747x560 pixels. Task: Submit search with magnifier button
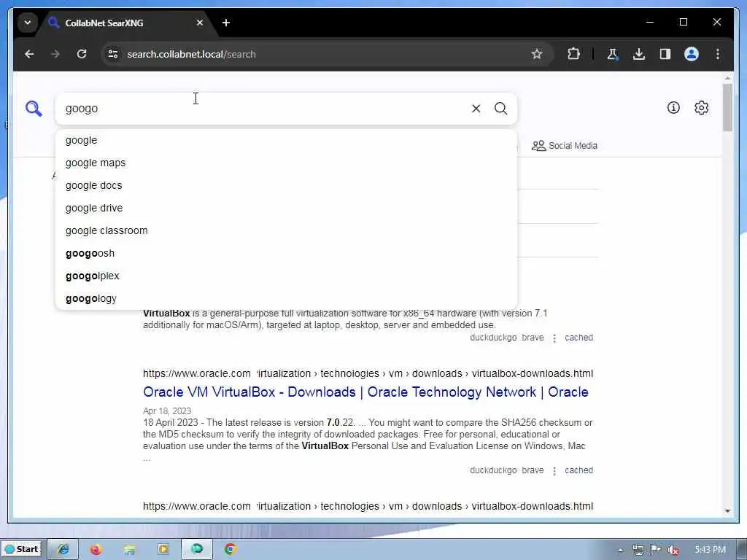pos(500,109)
